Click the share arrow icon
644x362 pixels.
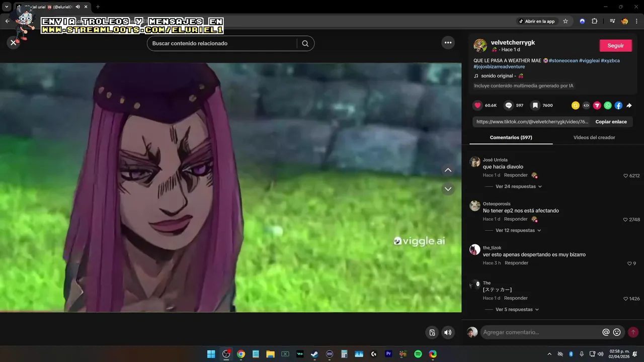click(x=629, y=106)
